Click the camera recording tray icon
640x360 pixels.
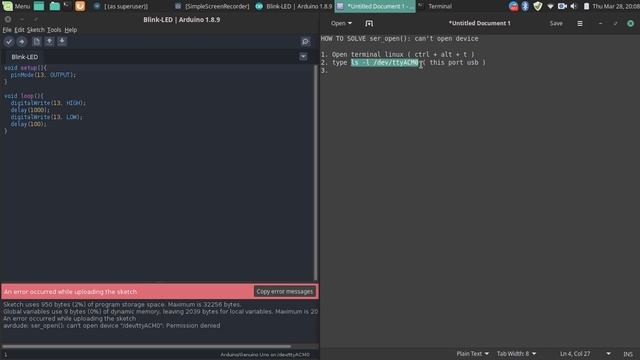[x=562, y=6]
